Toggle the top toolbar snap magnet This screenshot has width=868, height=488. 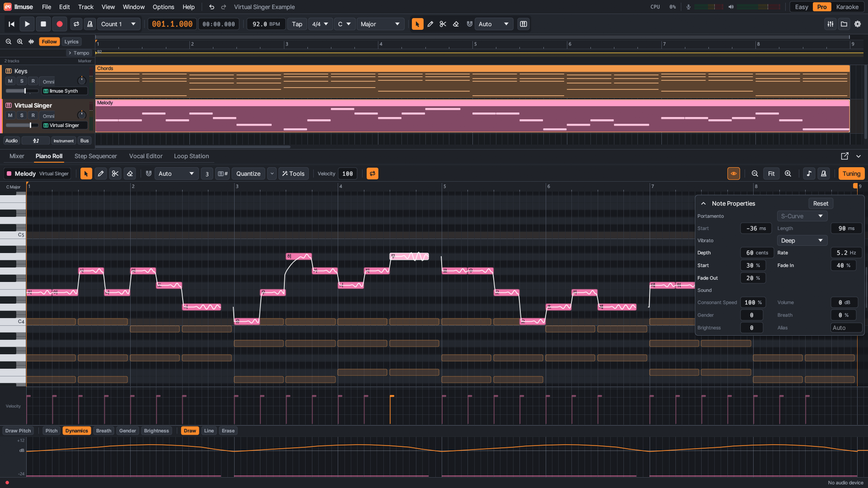(x=469, y=24)
